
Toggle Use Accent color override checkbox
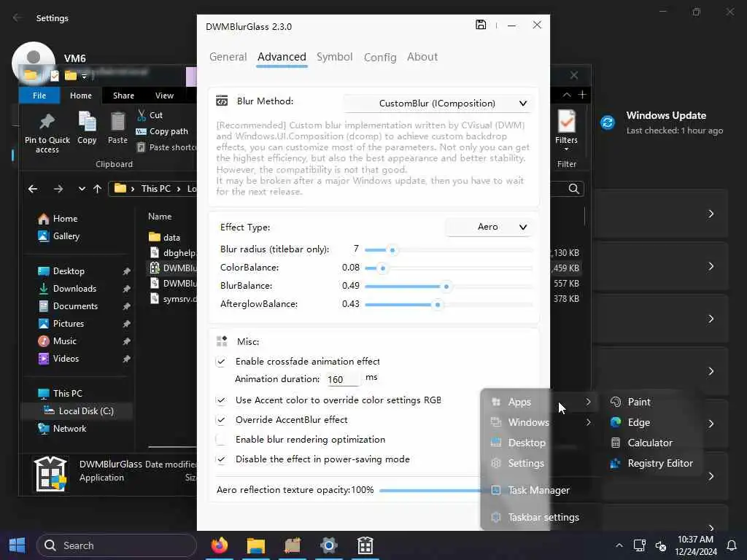pos(220,400)
